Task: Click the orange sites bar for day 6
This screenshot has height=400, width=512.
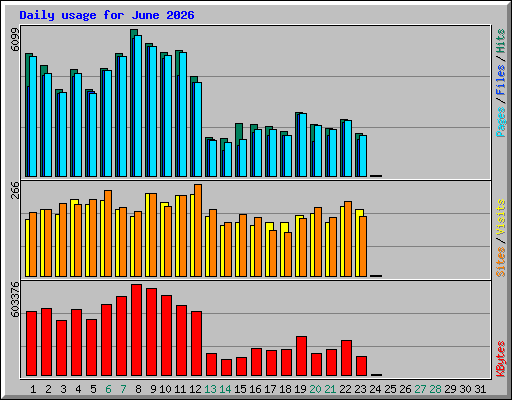Action: click(108, 233)
